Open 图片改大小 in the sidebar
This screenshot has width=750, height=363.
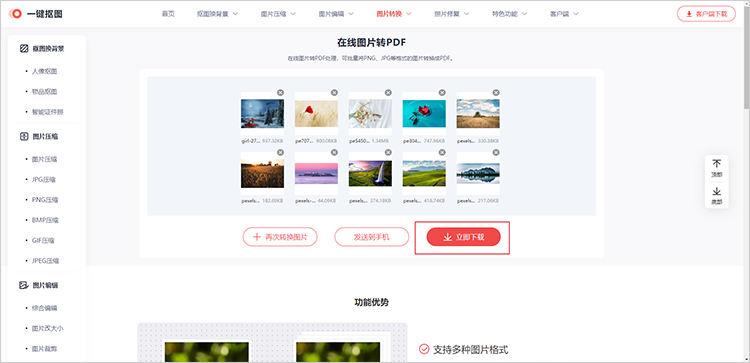click(x=48, y=329)
